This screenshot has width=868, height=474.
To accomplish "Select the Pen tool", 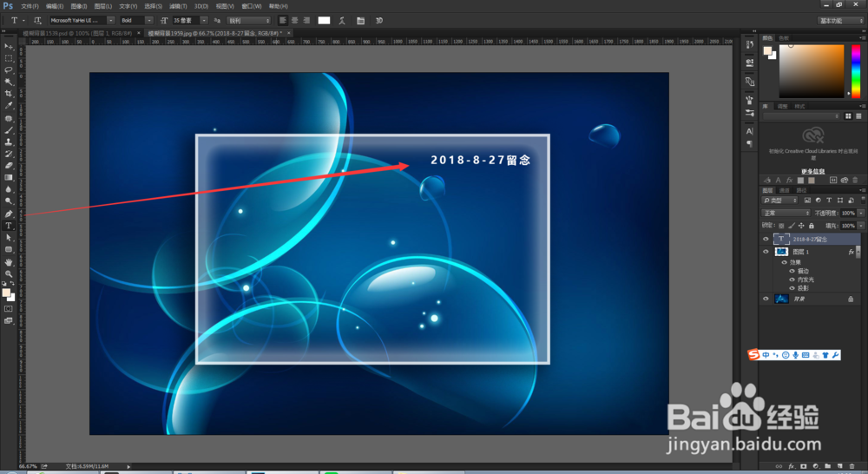I will 9,214.
